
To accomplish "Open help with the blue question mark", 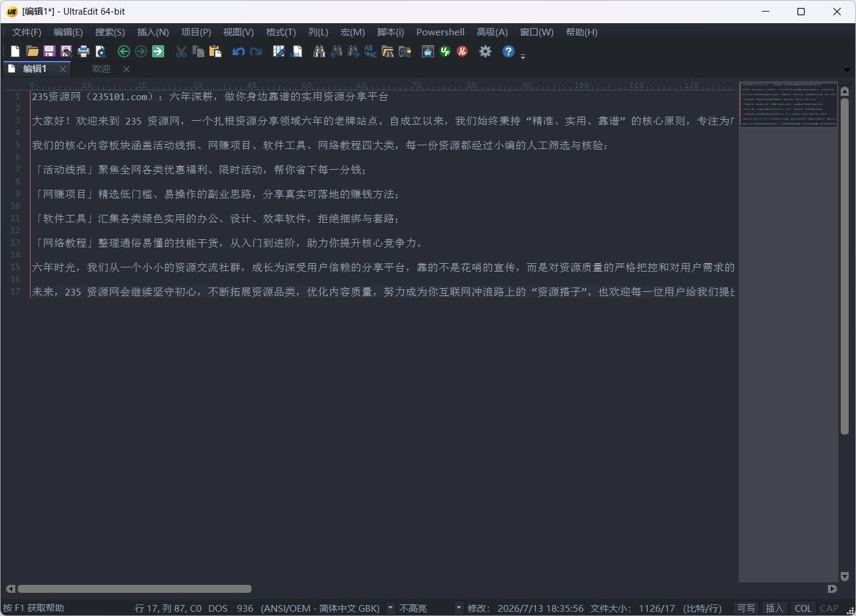I will pyautogui.click(x=509, y=52).
